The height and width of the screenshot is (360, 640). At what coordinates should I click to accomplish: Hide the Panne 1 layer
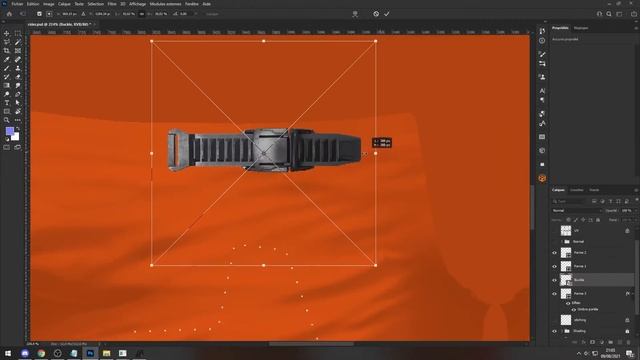pos(554,266)
